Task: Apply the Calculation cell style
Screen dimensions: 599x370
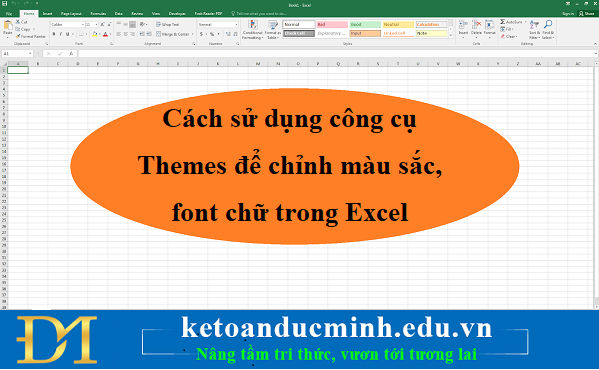Action: tap(431, 24)
